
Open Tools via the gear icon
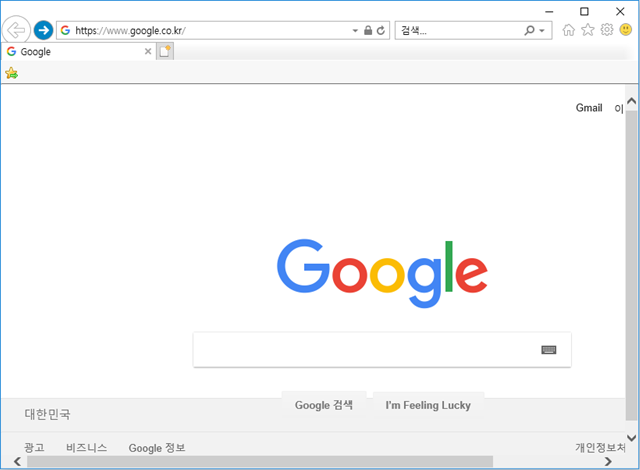(x=607, y=30)
